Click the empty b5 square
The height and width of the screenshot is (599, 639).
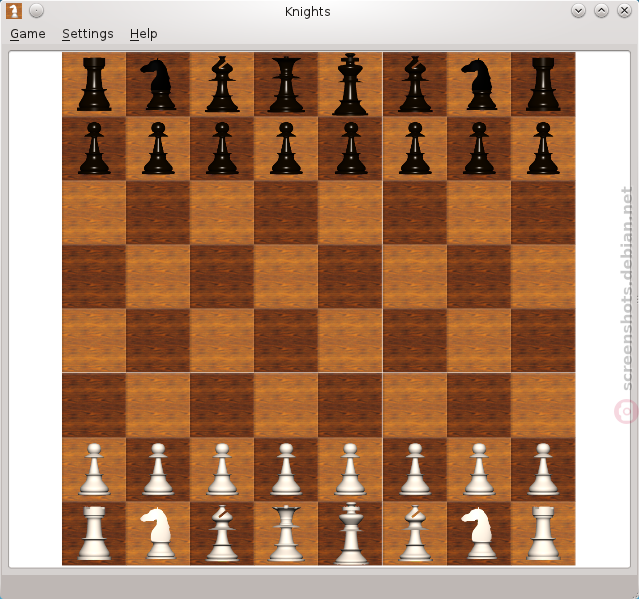point(158,277)
